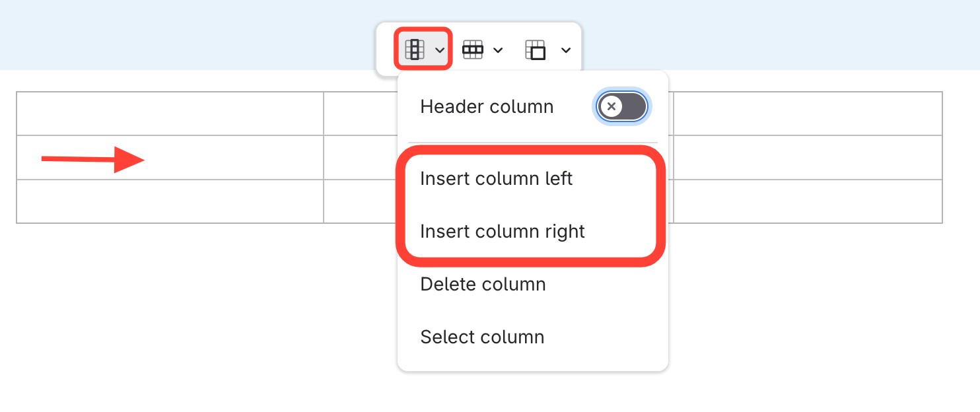Click the merge cells icon in toolbar
Screen dimensions: 980x412
click(536, 50)
